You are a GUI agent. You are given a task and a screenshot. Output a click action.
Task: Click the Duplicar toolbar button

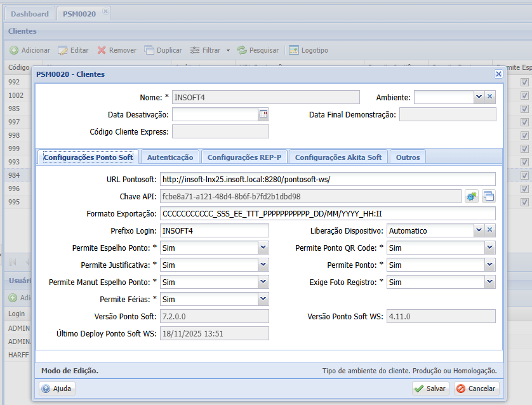click(163, 50)
